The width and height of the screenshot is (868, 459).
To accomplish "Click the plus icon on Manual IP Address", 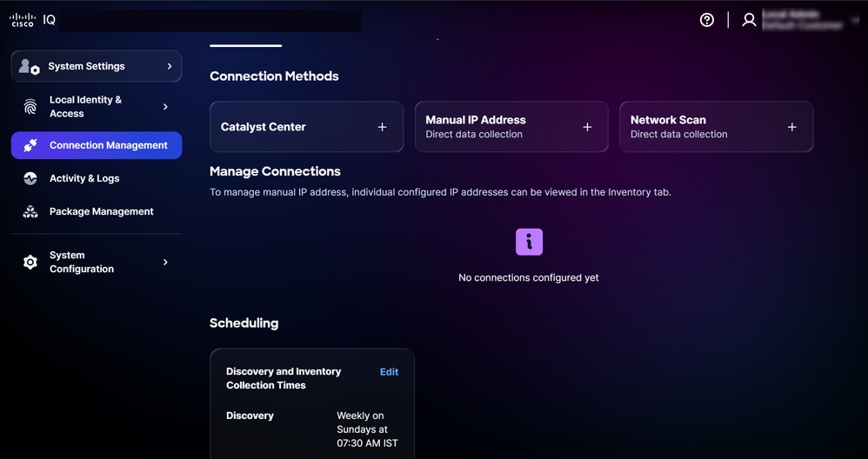I will tap(587, 127).
